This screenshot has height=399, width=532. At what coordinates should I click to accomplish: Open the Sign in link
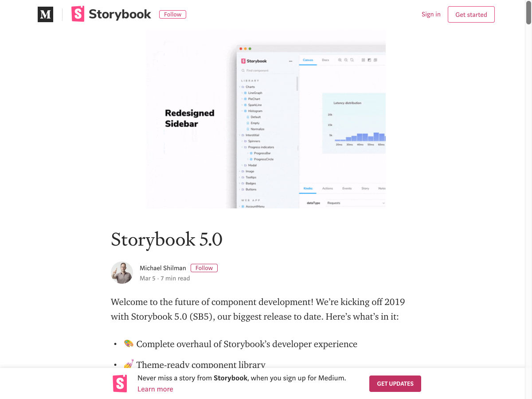tap(431, 14)
